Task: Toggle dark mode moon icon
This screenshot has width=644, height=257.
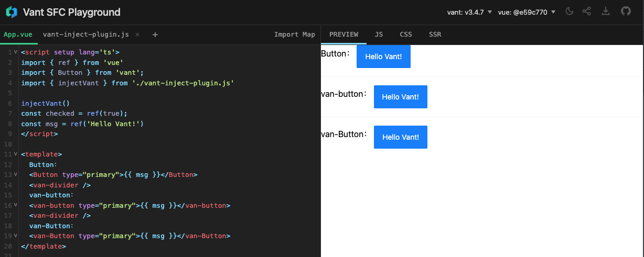Action: 570,12
